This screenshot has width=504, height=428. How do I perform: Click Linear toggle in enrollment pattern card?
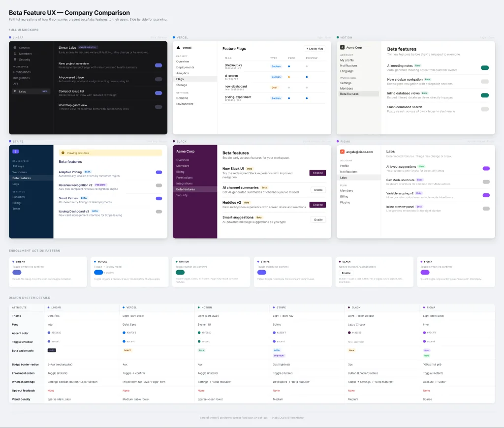17,273
